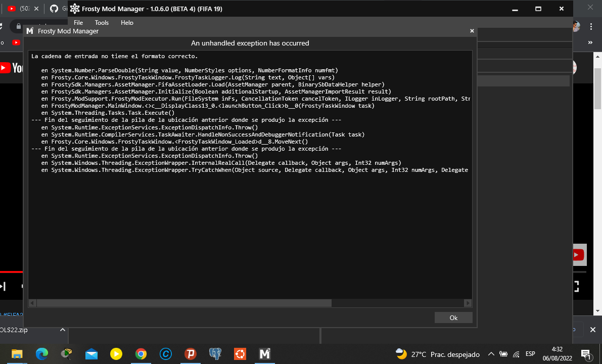Viewport: 602px width, 364px height.
Task: Click the left arrow of horizontal scrollbar
Action: (33, 303)
